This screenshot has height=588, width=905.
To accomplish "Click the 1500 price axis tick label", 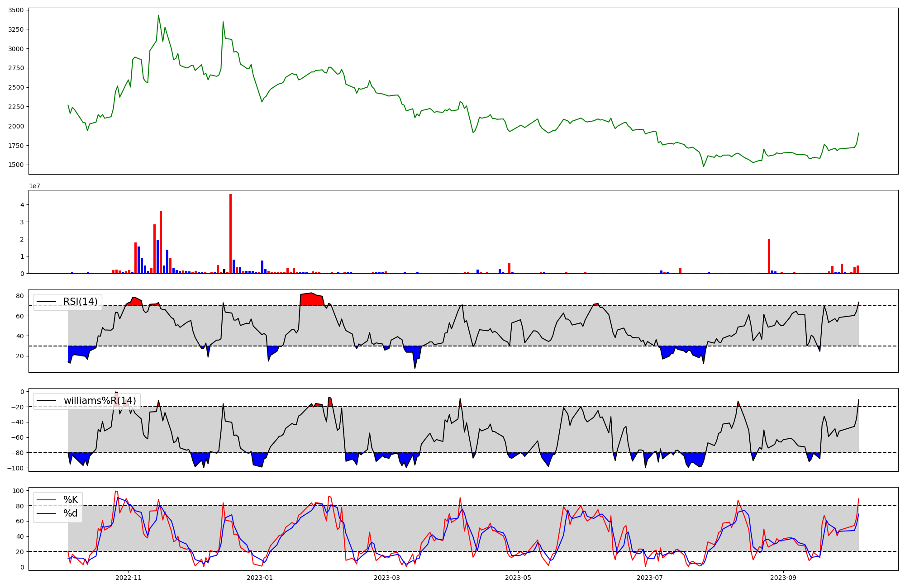I will click(15, 165).
